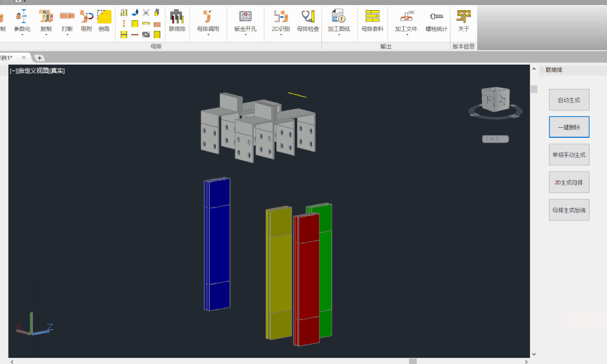
Task: Expand the 钣金开孔 dropdown arrow
Action: [x=245, y=35]
